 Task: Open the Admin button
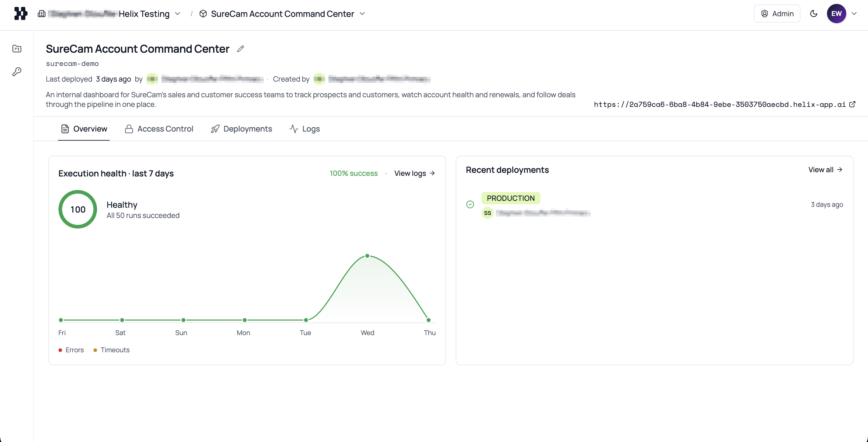pyautogui.click(x=777, y=14)
